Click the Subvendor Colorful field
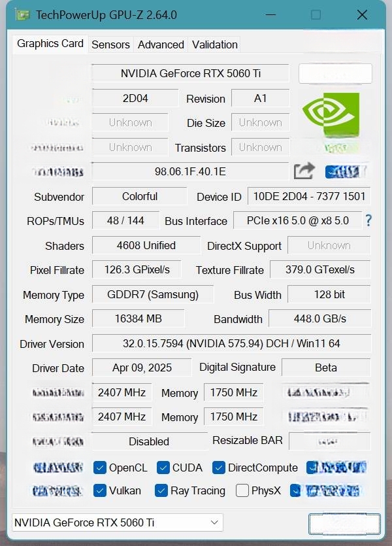The height and width of the screenshot is (546, 392). (139, 196)
